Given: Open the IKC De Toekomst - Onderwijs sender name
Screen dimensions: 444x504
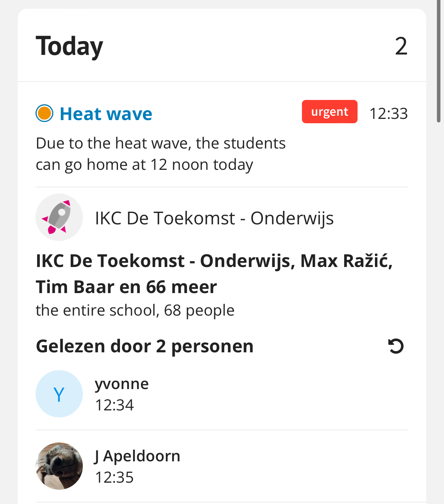Looking at the screenshot, I should 214,218.
